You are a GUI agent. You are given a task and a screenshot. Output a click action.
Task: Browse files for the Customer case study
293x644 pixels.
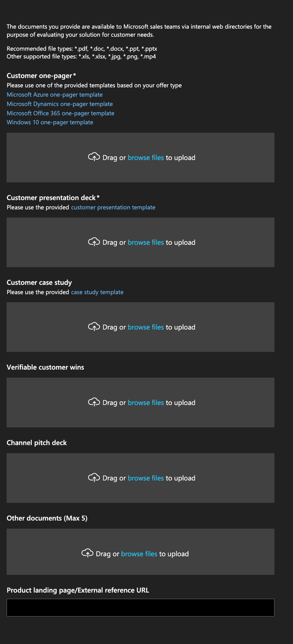146,327
